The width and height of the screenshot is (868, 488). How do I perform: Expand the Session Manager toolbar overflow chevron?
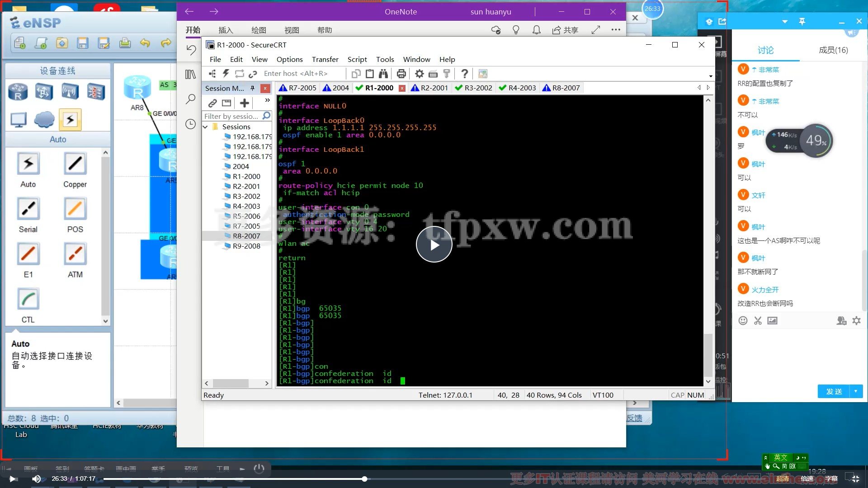(x=267, y=100)
